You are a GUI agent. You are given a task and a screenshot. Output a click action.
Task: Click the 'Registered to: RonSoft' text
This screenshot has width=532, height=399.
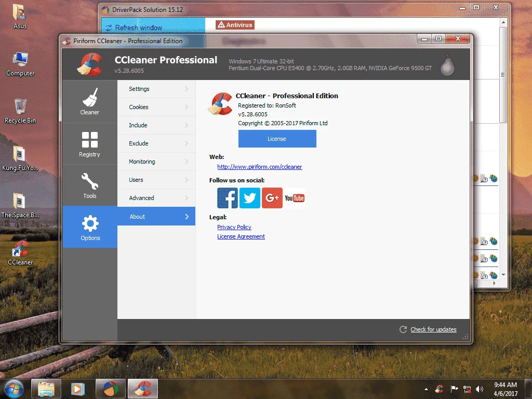pos(267,105)
